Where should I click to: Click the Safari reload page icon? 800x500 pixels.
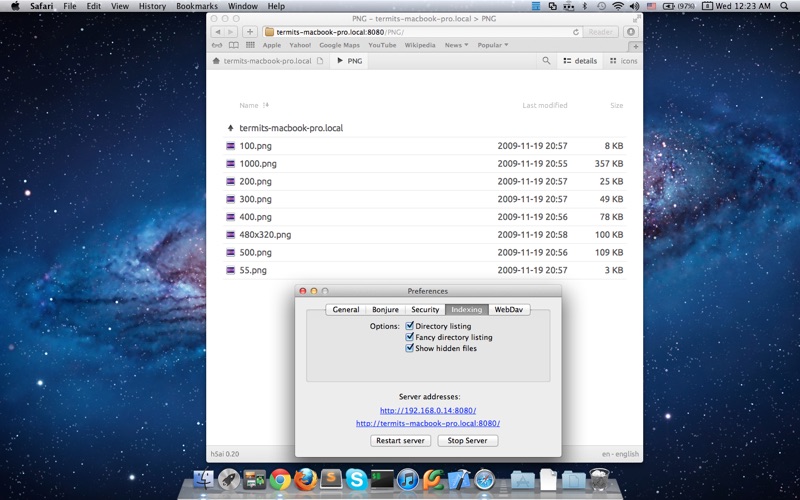[576, 32]
